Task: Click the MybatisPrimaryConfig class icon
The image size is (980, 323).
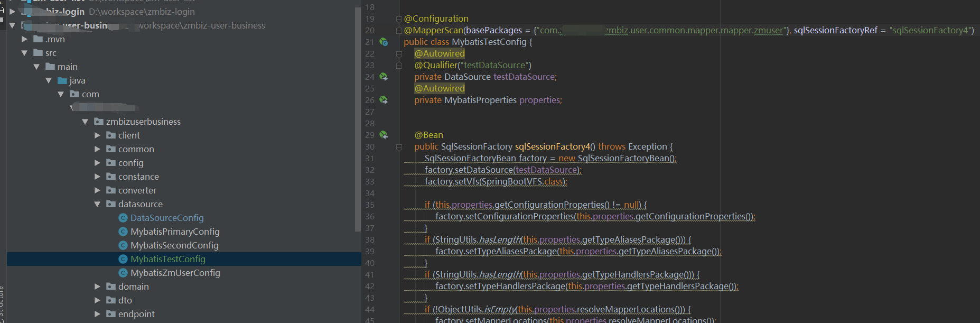Action: [123, 232]
